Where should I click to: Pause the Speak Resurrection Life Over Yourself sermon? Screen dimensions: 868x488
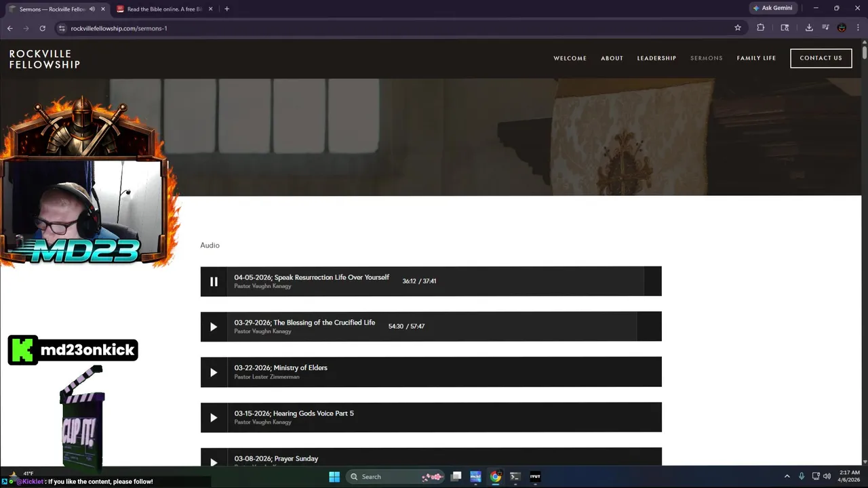coord(214,281)
